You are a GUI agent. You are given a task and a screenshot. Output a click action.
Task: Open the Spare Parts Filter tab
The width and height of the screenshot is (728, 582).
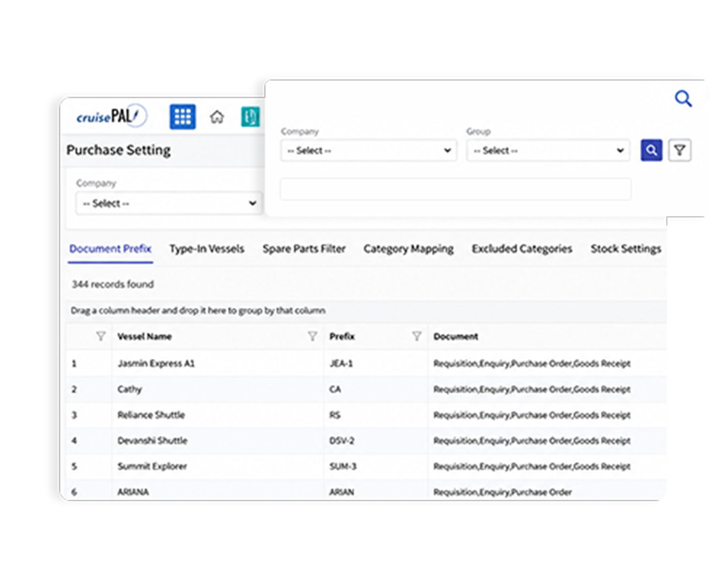coord(304,249)
